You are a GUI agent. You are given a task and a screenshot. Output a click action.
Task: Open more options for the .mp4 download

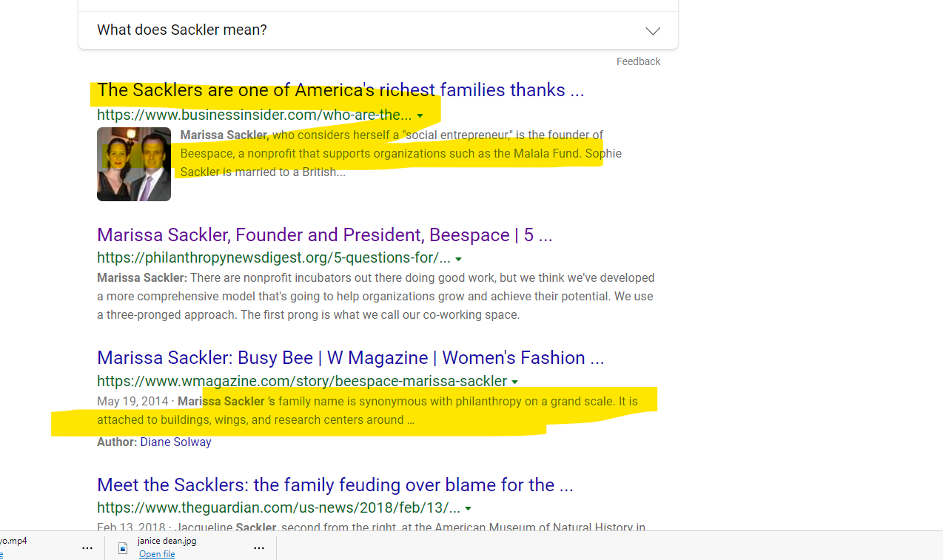point(87,548)
